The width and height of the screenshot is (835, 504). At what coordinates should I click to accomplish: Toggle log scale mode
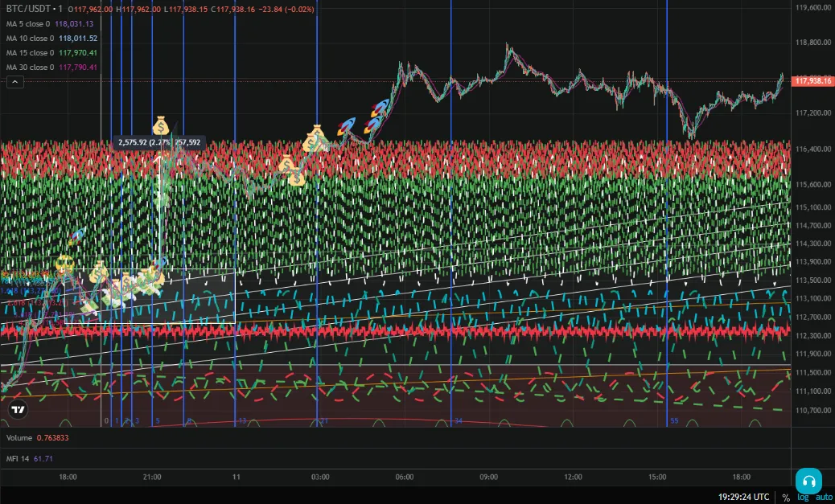coord(803,498)
